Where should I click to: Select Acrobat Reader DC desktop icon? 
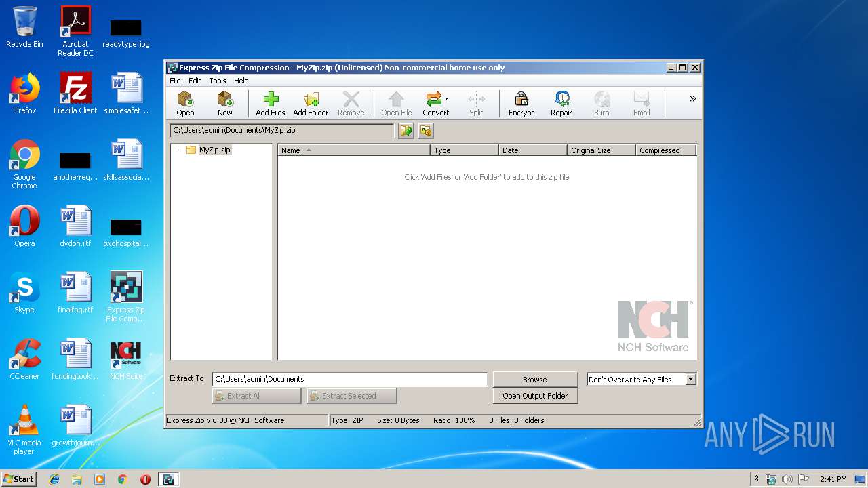[75, 31]
